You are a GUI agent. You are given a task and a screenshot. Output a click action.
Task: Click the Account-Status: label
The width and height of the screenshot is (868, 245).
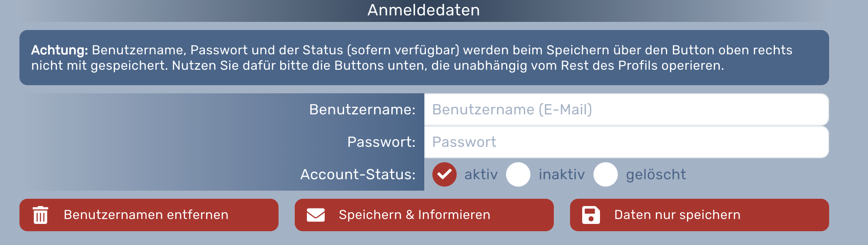tap(358, 174)
